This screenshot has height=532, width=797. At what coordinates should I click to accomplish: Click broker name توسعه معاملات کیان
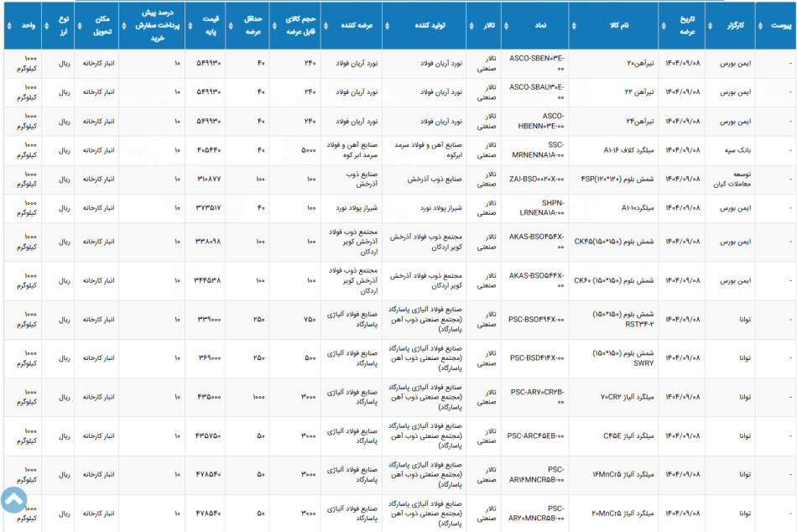(x=732, y=179)
